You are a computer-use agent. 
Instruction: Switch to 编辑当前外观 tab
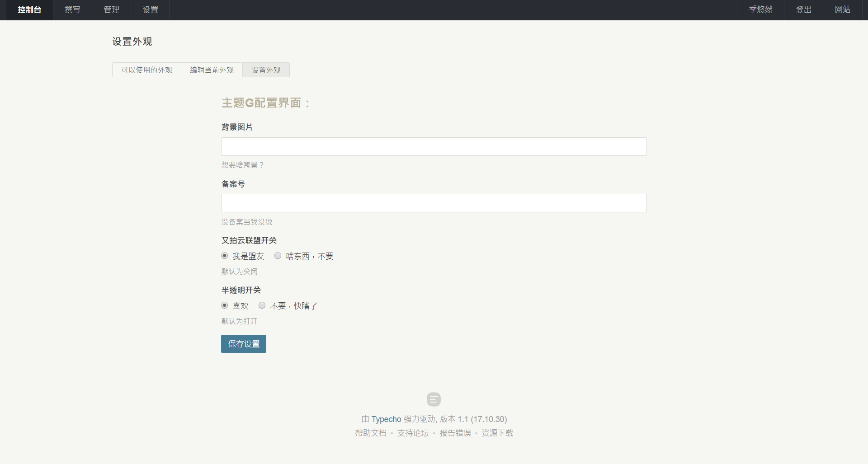[x=212, y=70]
